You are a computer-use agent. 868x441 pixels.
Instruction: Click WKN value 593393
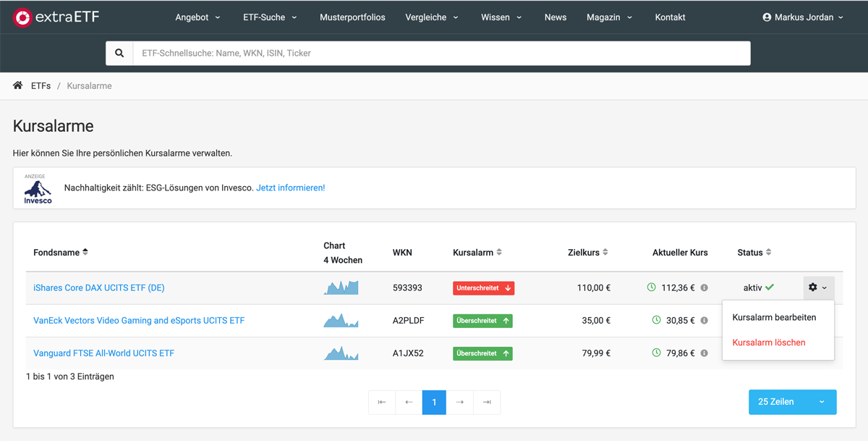(x=407, y=287)
